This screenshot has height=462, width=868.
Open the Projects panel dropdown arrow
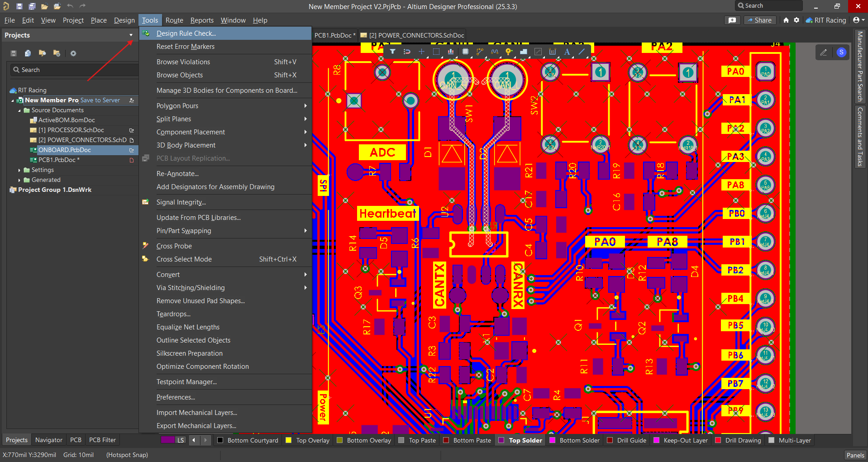point(131,35)
